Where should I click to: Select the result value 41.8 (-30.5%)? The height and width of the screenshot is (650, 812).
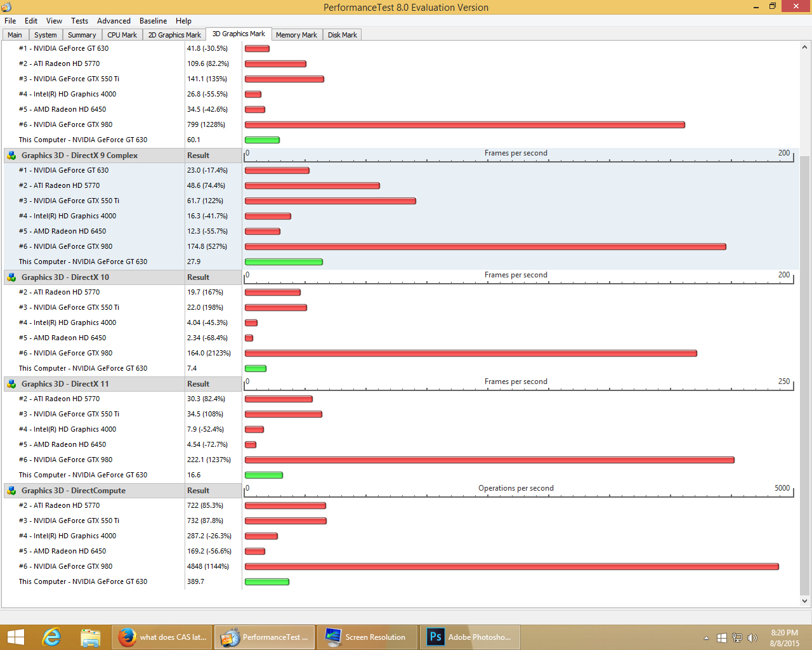click(x=207, y=48)
